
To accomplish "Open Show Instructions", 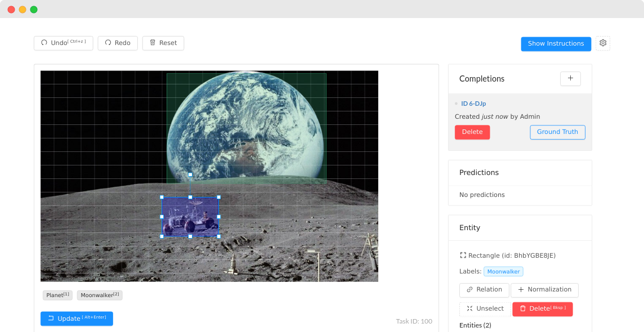I will point(556,44).
